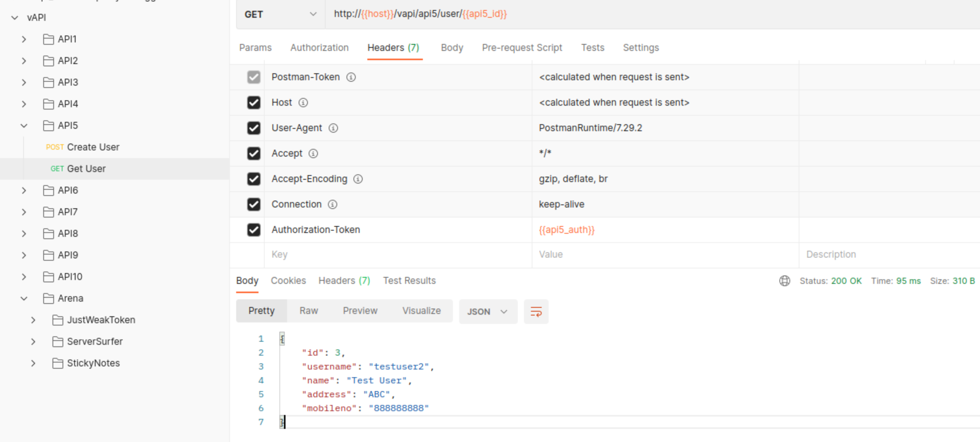This screenshot has width=980, height=442.
Task: Disable the User-Agent header checkbox
Action: point(253,128)
